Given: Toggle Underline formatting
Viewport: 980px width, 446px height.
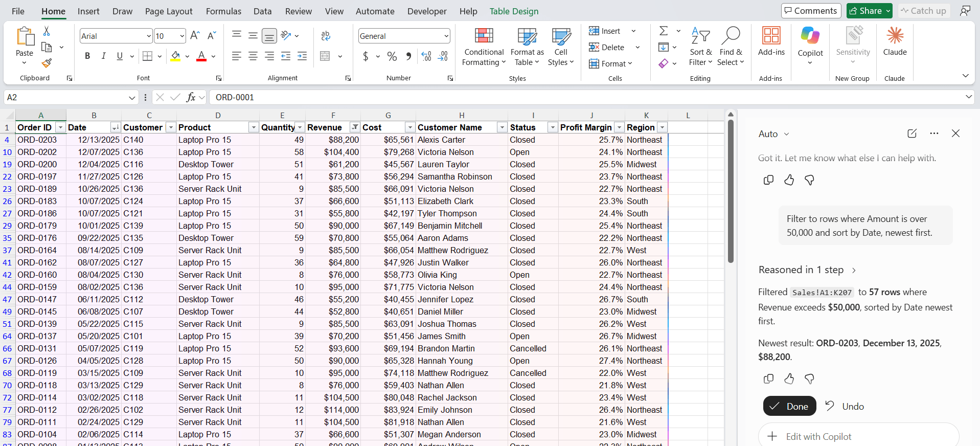Looking at the screenshot, I should [x=120, y=56].
